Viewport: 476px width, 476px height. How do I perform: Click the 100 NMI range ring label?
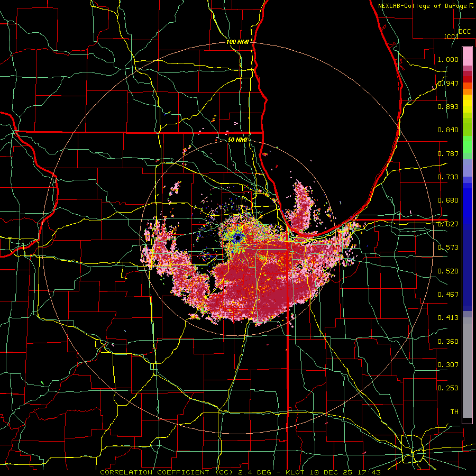tap(237, 42)
